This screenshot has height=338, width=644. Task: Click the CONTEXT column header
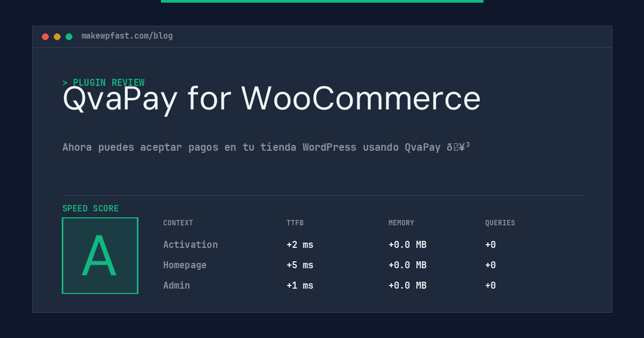[178, 223]
